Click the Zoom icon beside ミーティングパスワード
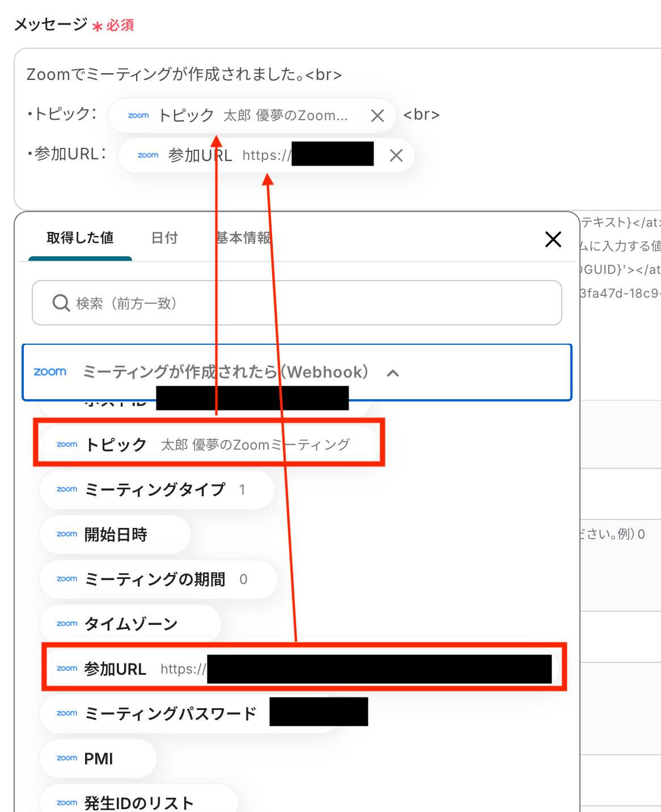 67,713
